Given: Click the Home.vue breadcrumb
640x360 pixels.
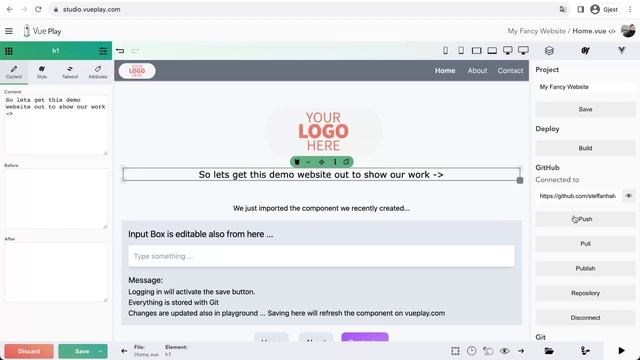Looking at the screenshot, I should coord(589,31).
